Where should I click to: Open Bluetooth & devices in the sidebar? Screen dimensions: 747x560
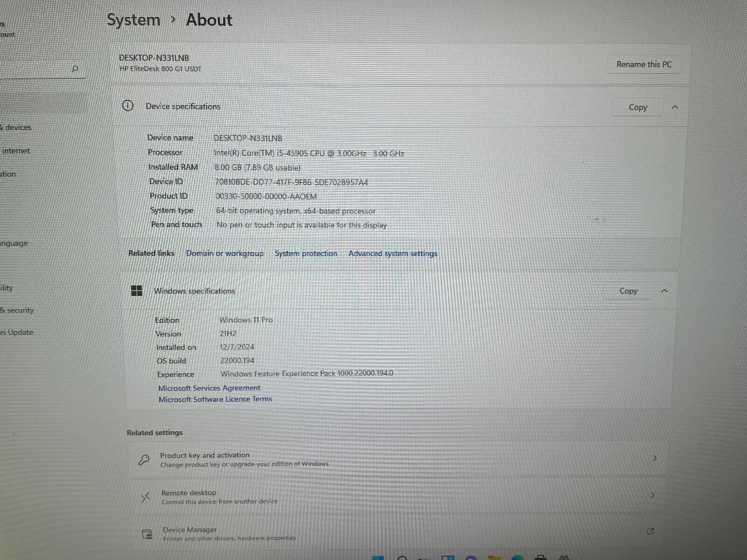coord(16,127)
